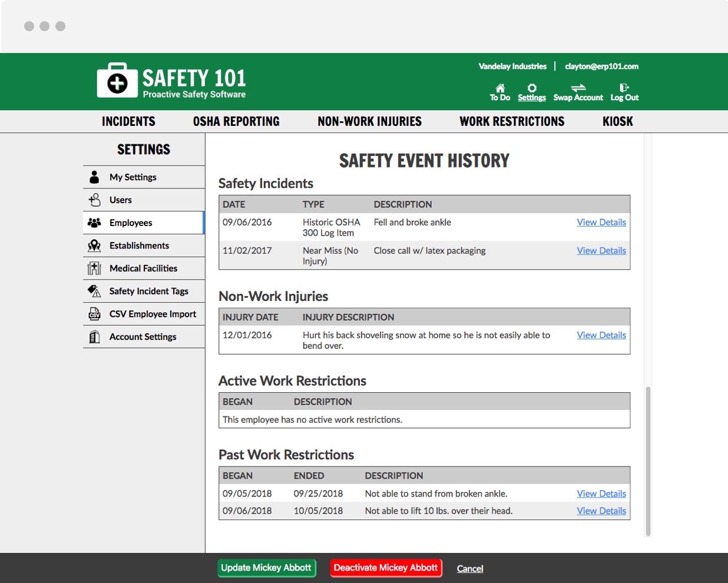View details of snow shoveling back injury
This screenshot has width=728, height=583.
601,335
